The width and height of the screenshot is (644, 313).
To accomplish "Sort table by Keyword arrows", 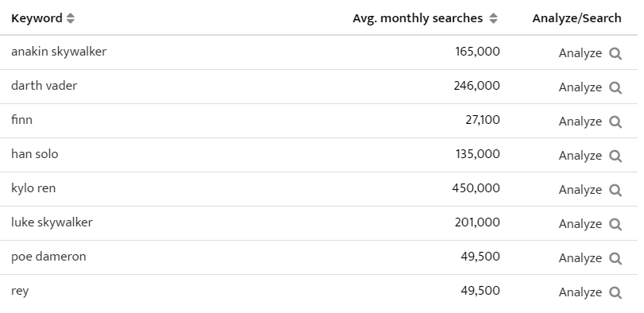I will [x=71, y=18].
